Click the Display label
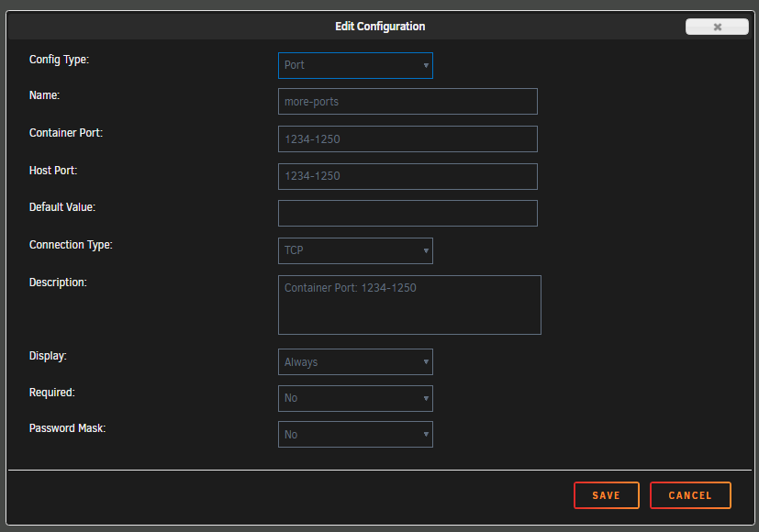759x532 pixels. click(x=48, y=356)
